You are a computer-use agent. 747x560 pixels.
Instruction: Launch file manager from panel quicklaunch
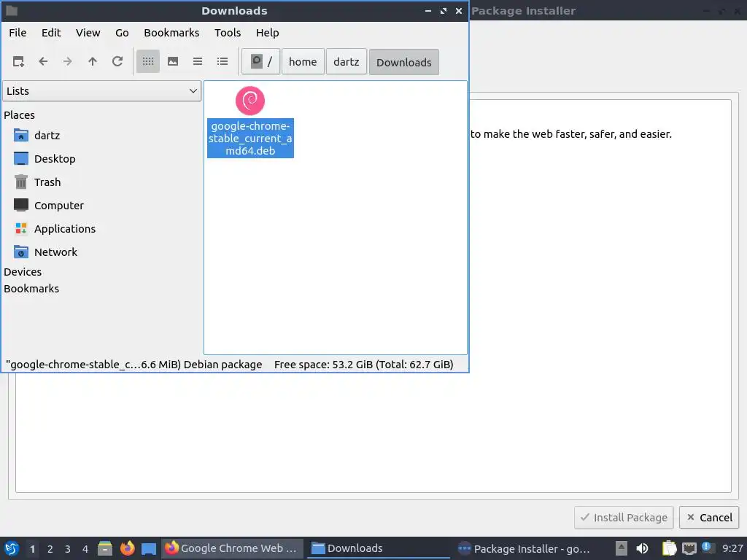click(105, 548)
